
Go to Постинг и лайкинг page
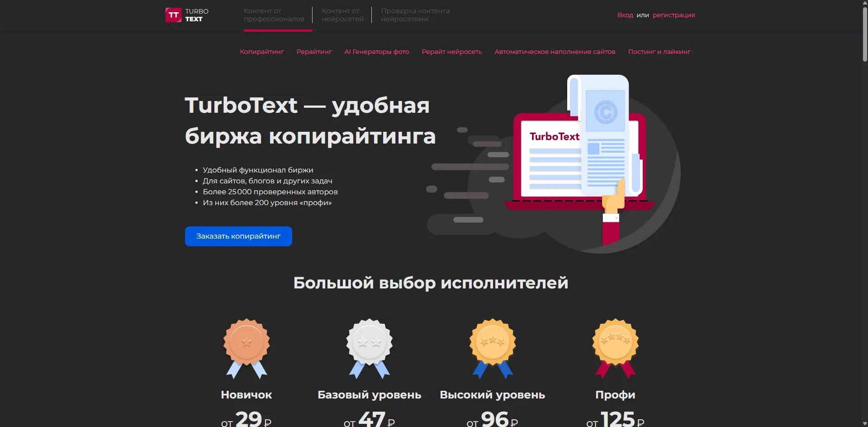[x=659, y=52]
